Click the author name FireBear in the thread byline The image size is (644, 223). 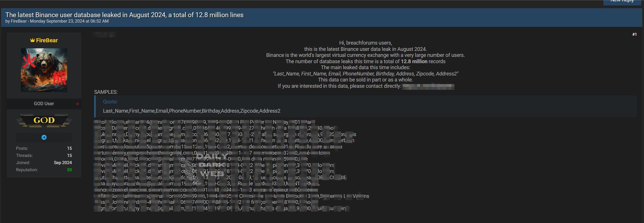coord(19,21)
